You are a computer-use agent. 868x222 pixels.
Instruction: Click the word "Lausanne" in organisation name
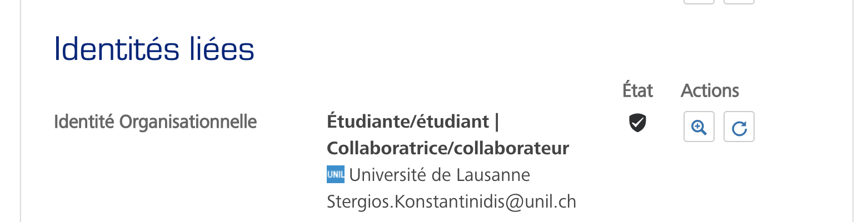click(x=493, y=175)
